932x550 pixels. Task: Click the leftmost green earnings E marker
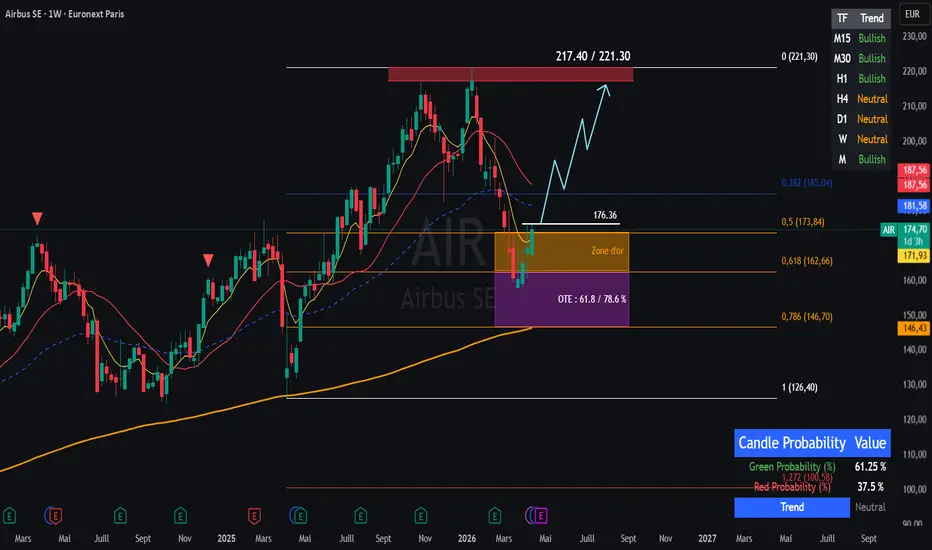[10, 515]
